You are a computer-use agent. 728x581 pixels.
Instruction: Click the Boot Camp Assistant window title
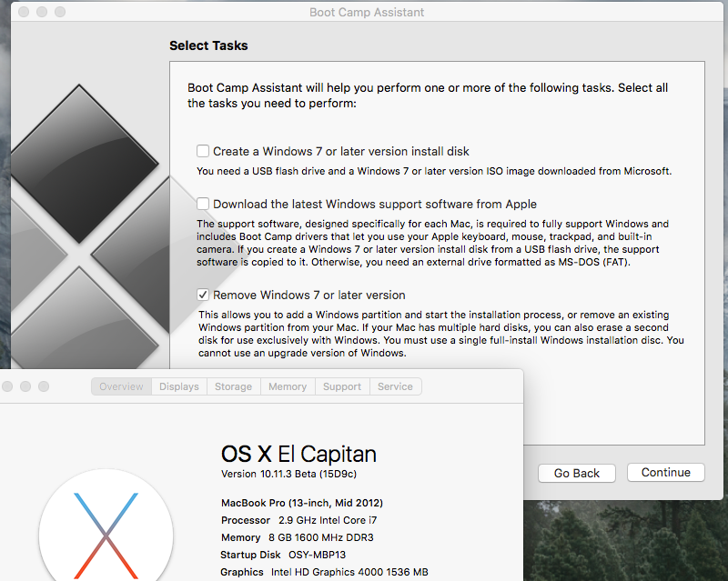click(367, 12)
